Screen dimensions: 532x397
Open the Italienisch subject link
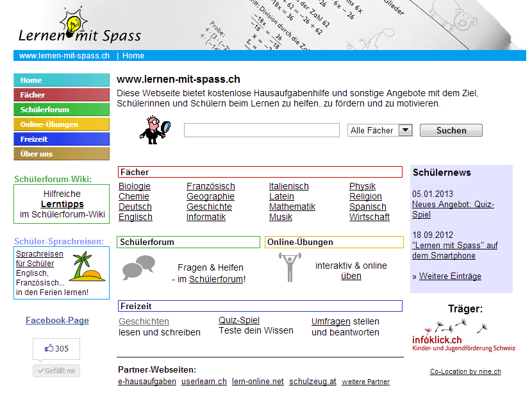pos(288,187)
